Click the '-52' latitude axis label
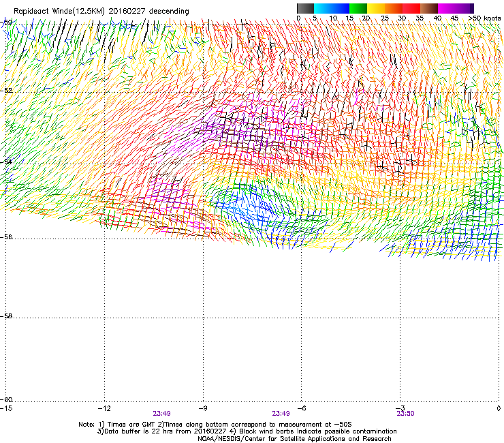Image resolution: width=504 pixels, height=443 pixels. [6, 91]
